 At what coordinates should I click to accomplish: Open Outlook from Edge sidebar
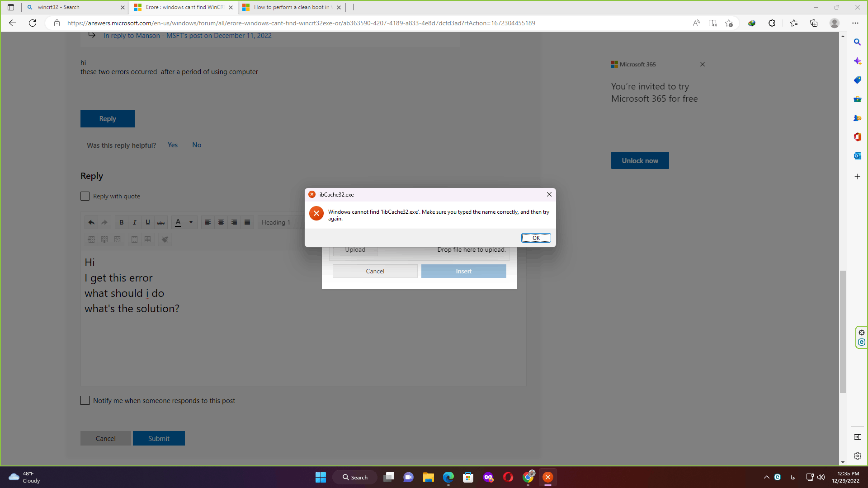857,156
